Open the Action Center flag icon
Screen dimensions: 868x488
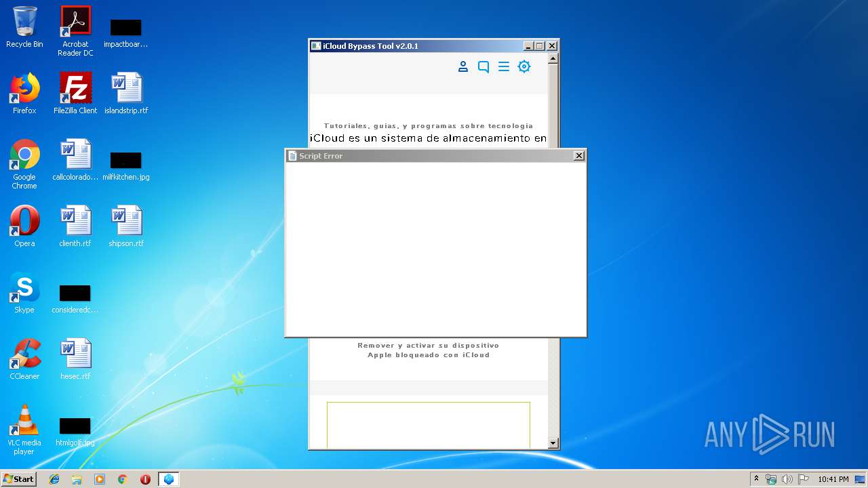[804, 479]
